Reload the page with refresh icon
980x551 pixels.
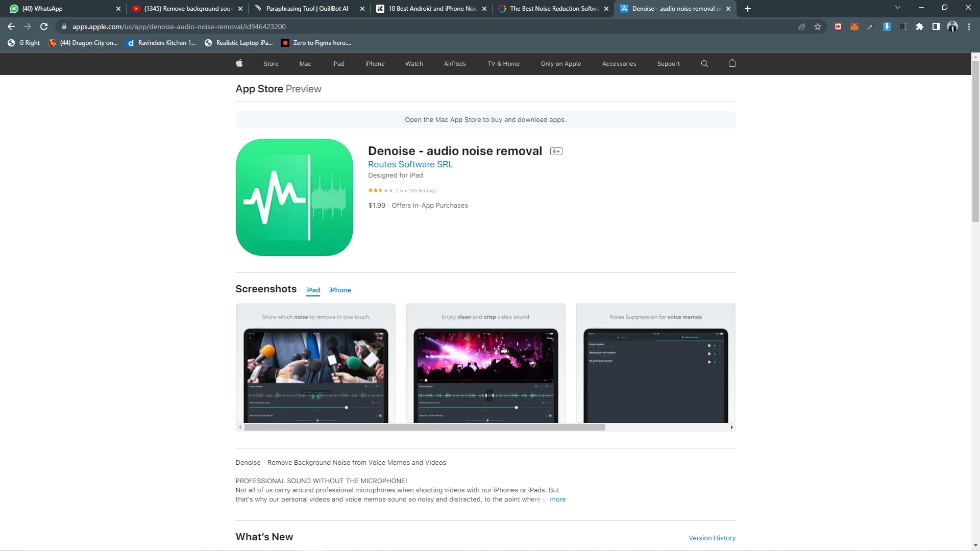tap(44, 27)
